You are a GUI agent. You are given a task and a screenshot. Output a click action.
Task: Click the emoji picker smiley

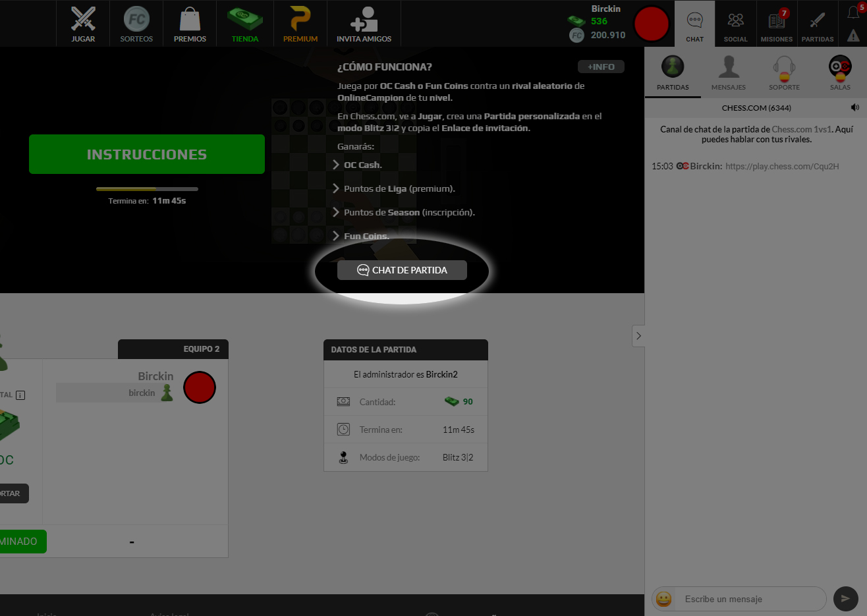[x=664, y=599]
